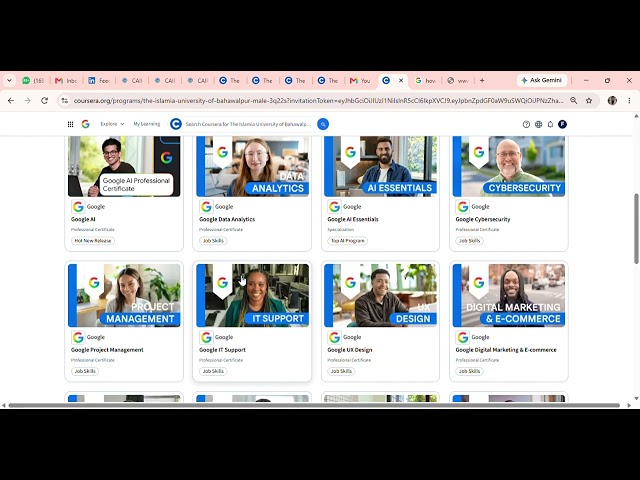Click scrollbar down arrow at right edge
This screenshot has height=480, width=640.
[x=636, y=398]
